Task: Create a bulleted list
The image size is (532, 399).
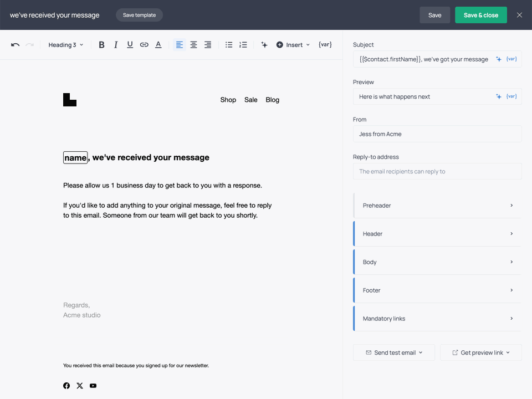Action: pos(229,44)
